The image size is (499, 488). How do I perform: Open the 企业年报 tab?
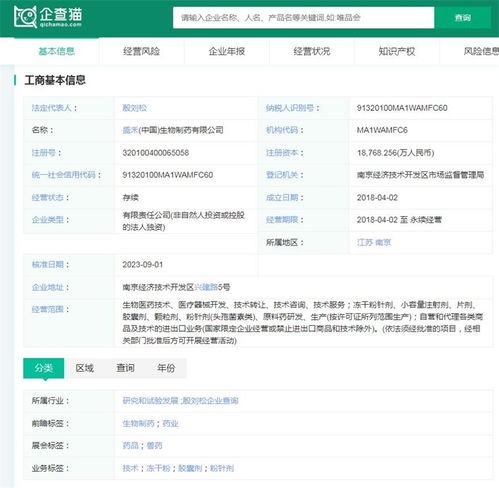point(227,51)
